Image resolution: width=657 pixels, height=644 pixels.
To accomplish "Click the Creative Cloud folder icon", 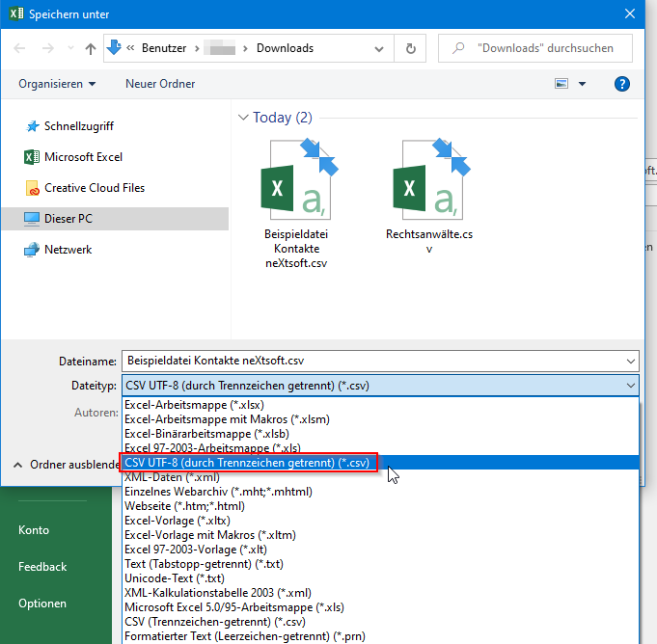I will (x=32, y=188).
